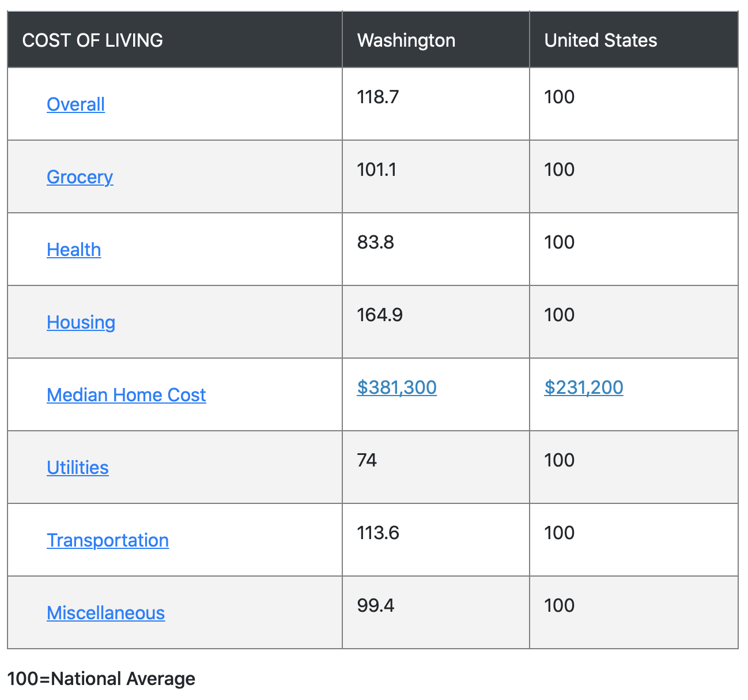Screen dimensions: 748x700
Task: Click the 164.9 housing value
Action: coord(380,315)
